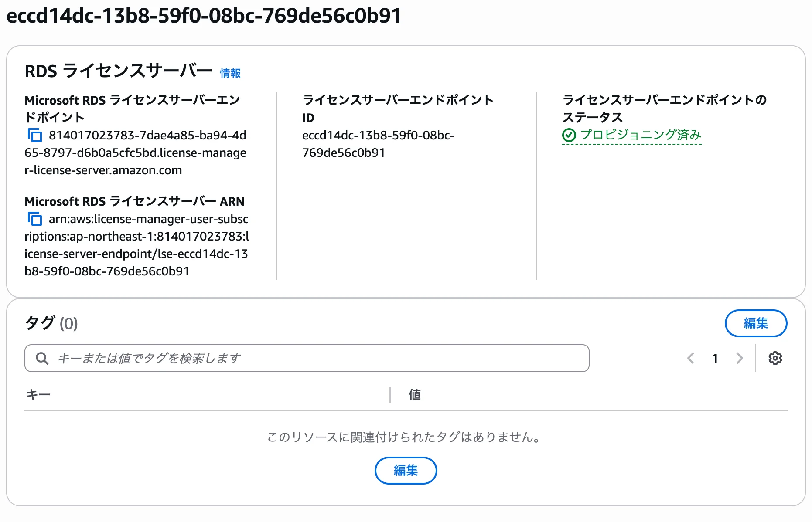The width and height of the screenshot is (812, 522).
Task: Open the プロビジョニング済み status link
Action: tap(641, 135)
